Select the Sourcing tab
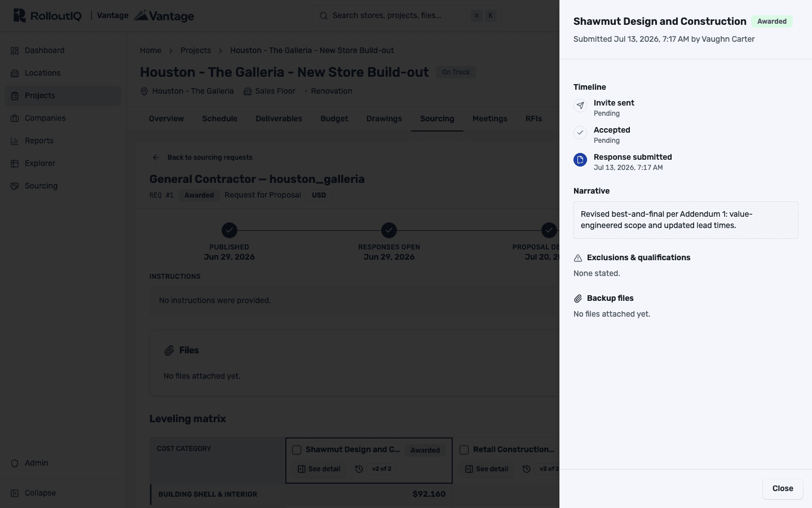Viewport: 812px width, 508px height. (x=437, y=119)
